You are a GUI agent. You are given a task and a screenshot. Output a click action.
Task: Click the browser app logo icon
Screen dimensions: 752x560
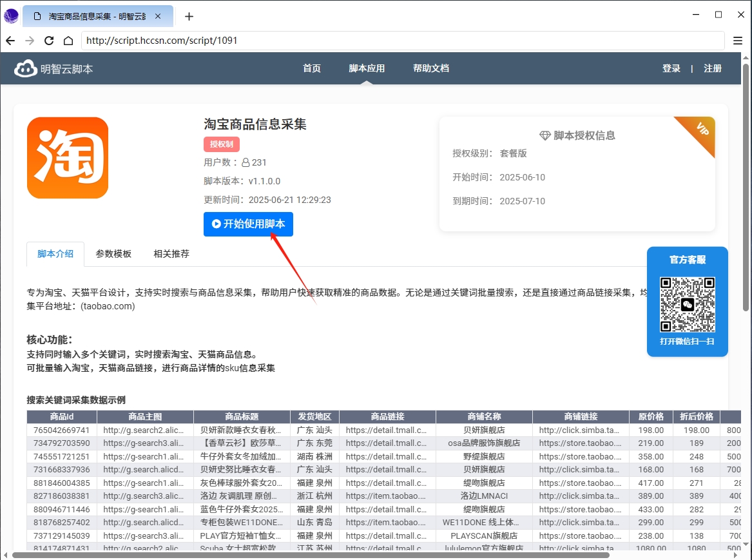11,16
